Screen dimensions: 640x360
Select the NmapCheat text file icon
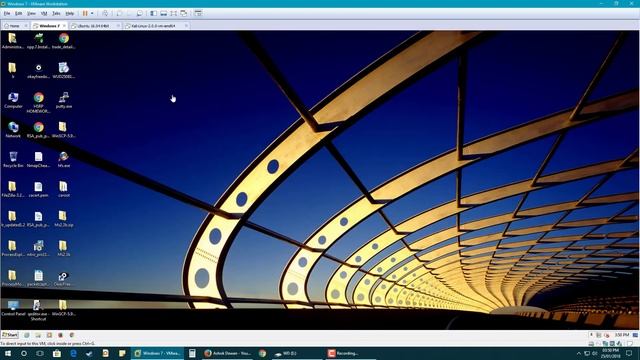38,160
